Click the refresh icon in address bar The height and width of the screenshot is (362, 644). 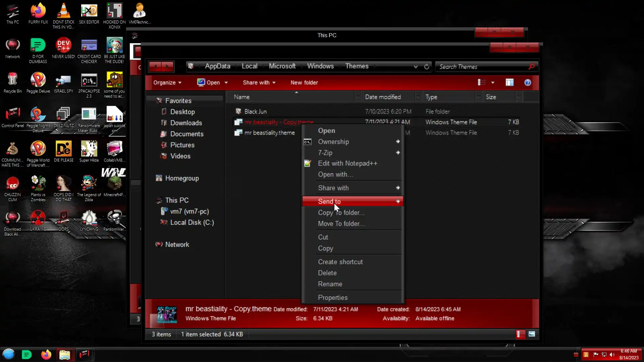(427, 67)
